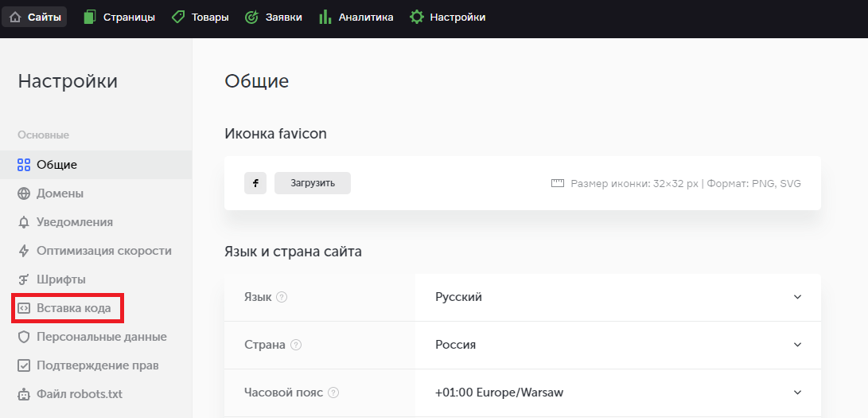
Task: Click the help icon next to Язык
Action: point(282,297)
